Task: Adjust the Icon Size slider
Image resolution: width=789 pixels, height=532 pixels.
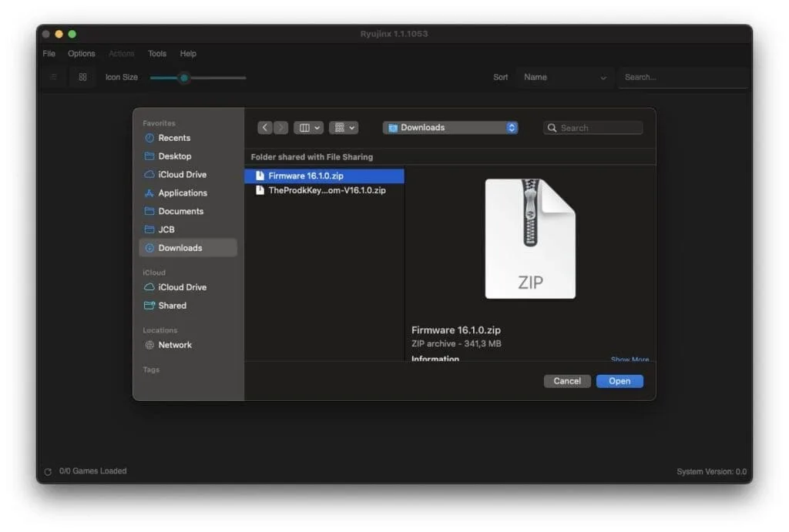Action: [x=183, y=78]
